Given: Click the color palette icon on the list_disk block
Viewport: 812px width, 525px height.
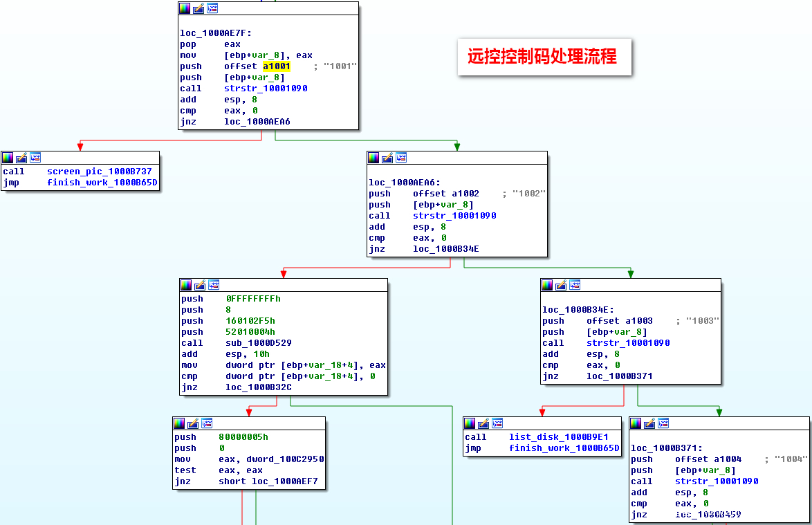Looking at the screenshot, I should coord(470,423).
